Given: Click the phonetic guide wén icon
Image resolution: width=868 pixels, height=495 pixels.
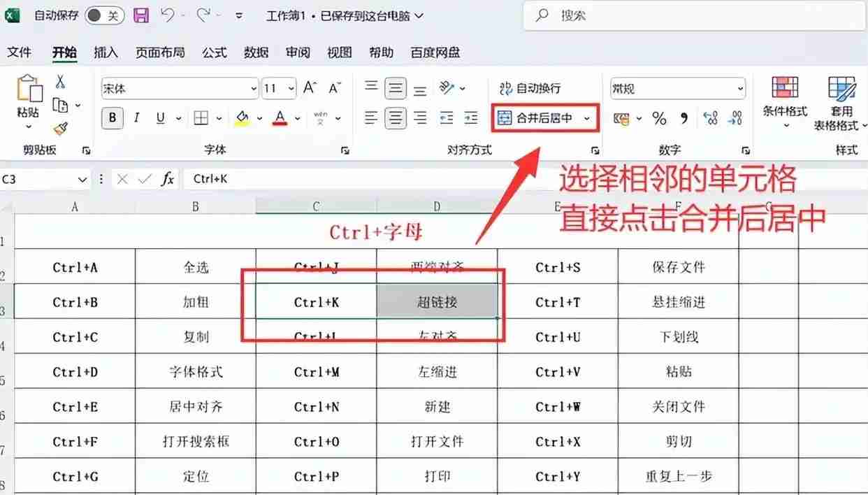Looking at the screenshot, I should tap(321, 118).
